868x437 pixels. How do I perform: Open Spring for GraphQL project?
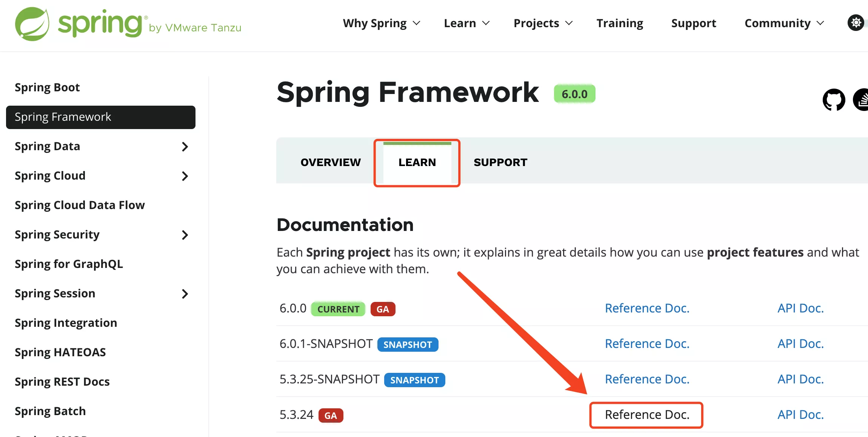pyautogui.click(x=69, y=264)
